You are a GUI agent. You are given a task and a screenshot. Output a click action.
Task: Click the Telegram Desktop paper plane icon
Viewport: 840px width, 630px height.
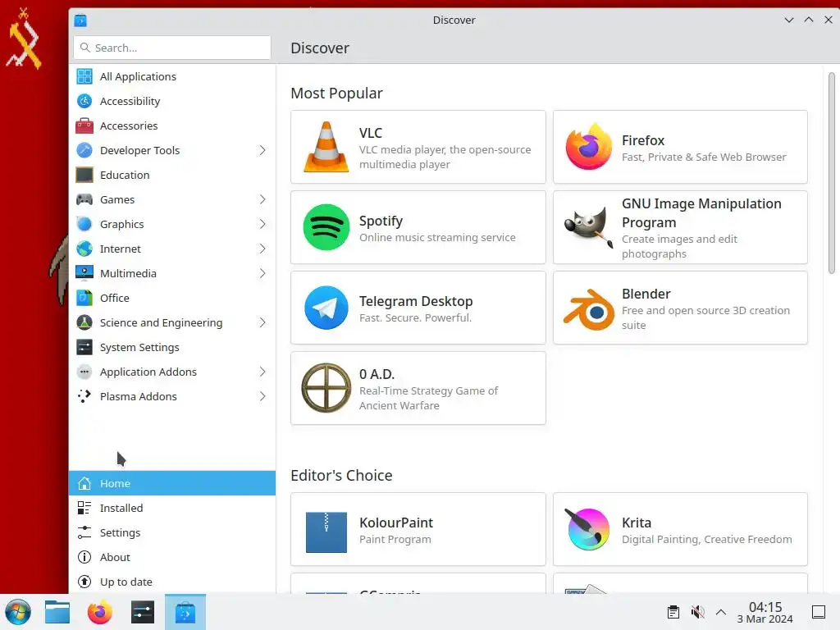click(326, 308)
